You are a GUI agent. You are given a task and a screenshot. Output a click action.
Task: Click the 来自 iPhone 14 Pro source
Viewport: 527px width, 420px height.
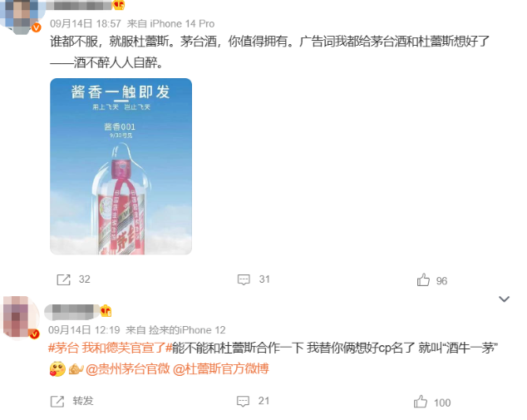coord(170,23)
